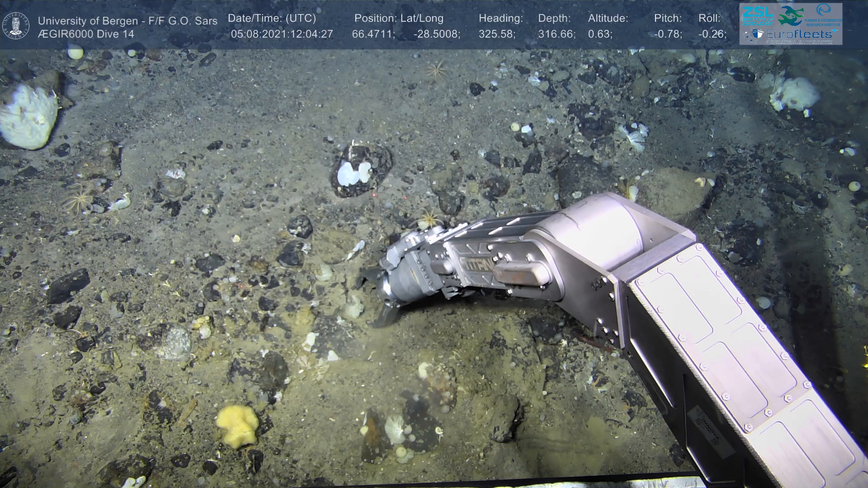Click the Eurofleets+ wordmark logo

point(801,34)
